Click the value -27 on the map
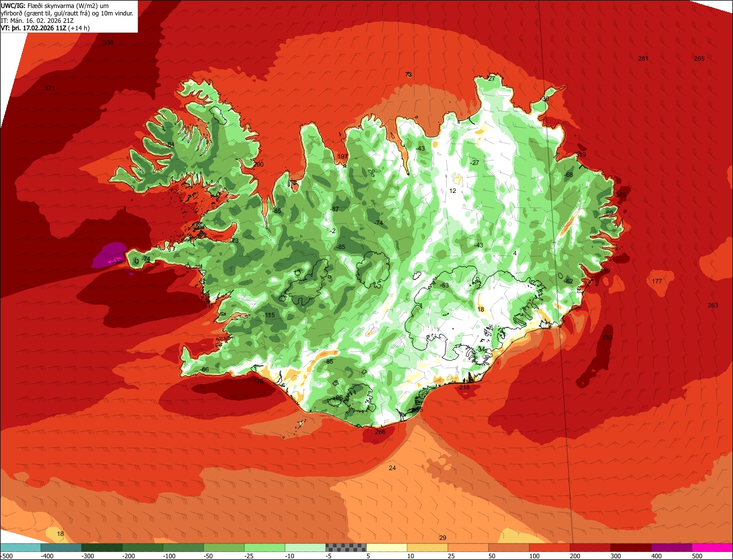Image resolution: width=733 pixels, height=560 pixels. pyautogui.click(x=474, y=163)
